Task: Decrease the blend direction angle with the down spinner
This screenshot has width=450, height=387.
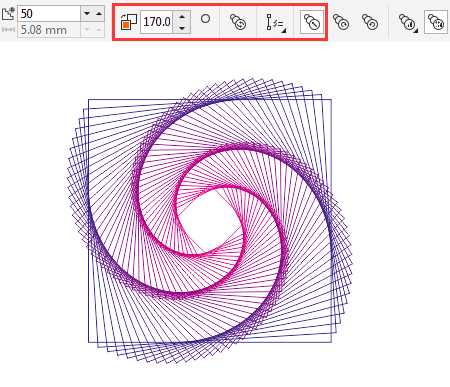Action: (182, 28)
